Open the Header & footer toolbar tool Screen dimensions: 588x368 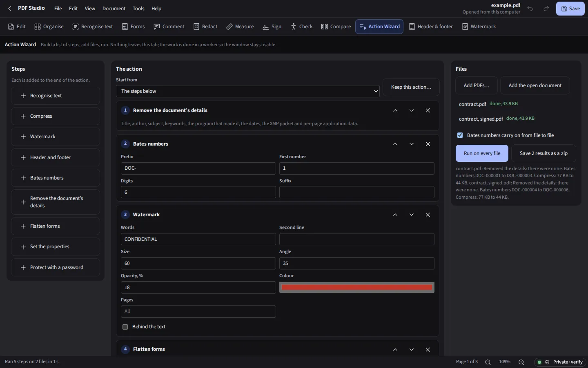tap(431, 27)
